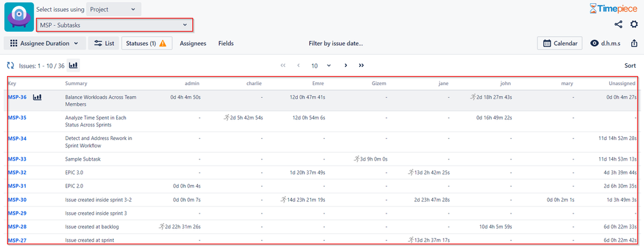
Task: Click the Summary column header
Action: [76, 83]
